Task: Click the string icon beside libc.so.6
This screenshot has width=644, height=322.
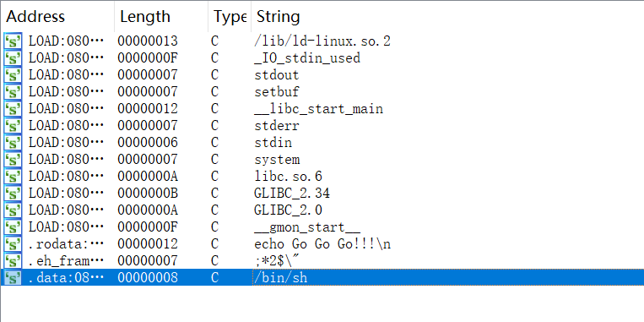Action: pyautogui.click(x=13, y=176)
